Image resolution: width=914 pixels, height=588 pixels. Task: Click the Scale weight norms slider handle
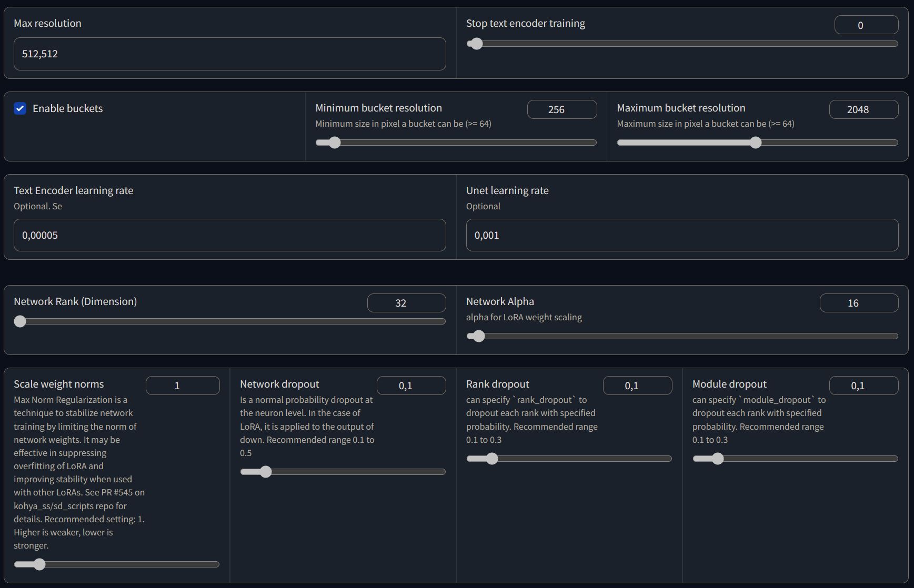(x=39, y=564)
